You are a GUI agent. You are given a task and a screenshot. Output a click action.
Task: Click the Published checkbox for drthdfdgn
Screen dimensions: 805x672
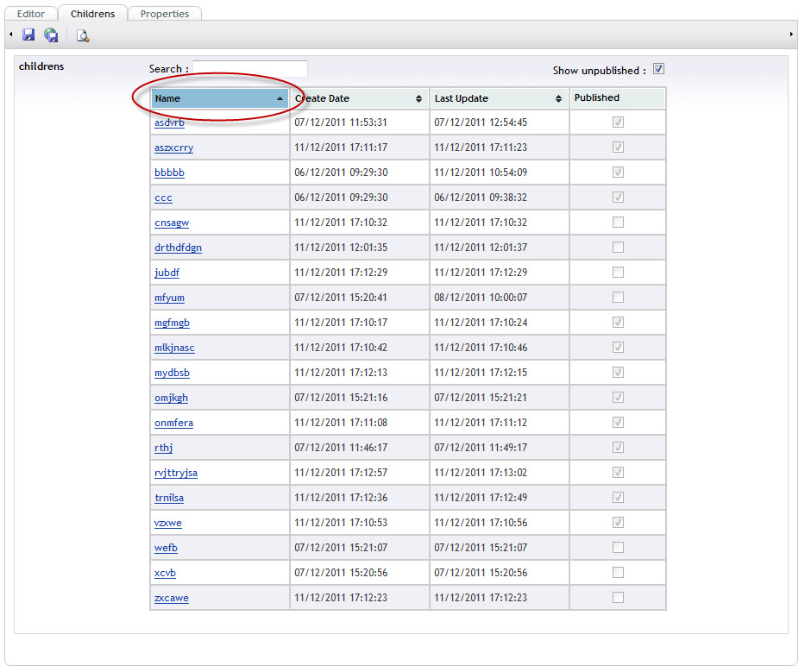(618, 248)
